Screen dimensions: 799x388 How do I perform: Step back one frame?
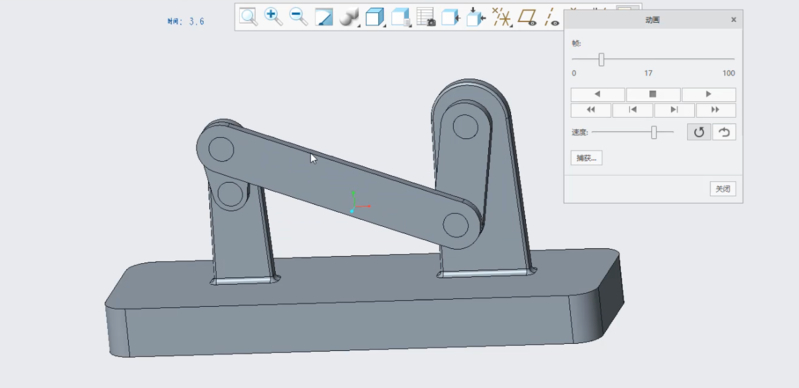632,110
